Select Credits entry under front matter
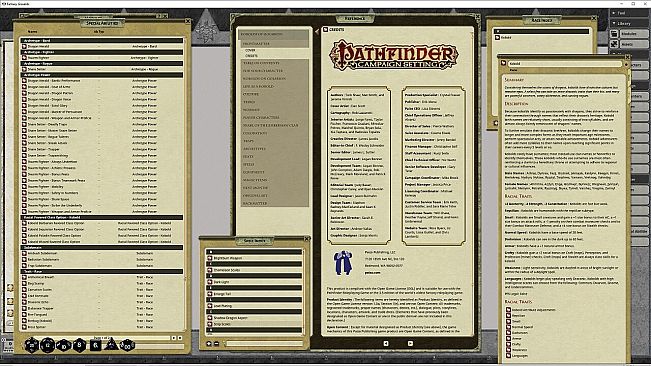The image size is (651, 366). (x=251, y=56)
